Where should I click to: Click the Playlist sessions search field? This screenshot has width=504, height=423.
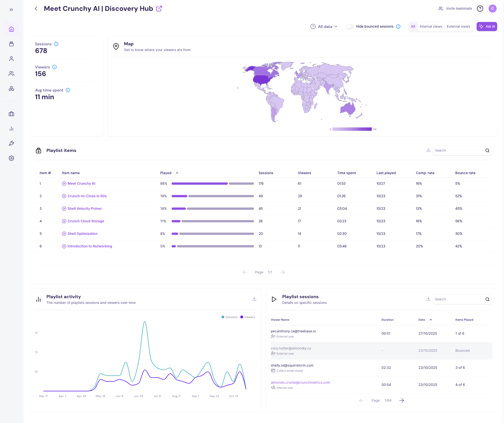coord(458,299)
